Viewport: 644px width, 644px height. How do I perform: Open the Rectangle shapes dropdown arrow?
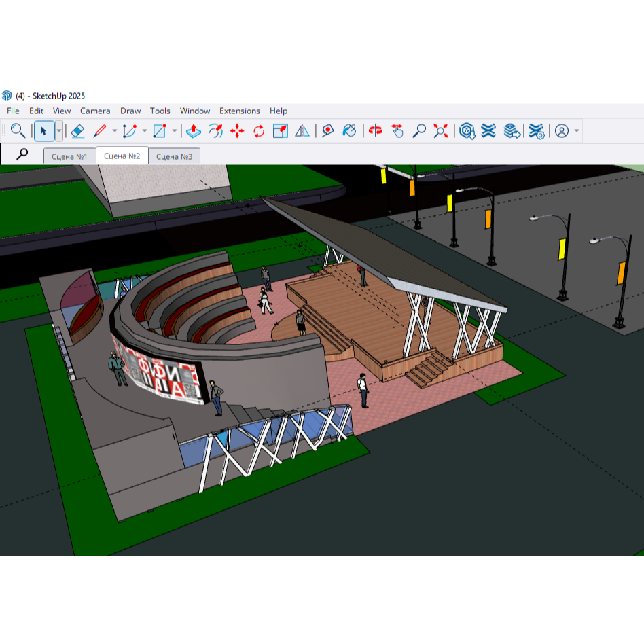click(x=175, y=130)
